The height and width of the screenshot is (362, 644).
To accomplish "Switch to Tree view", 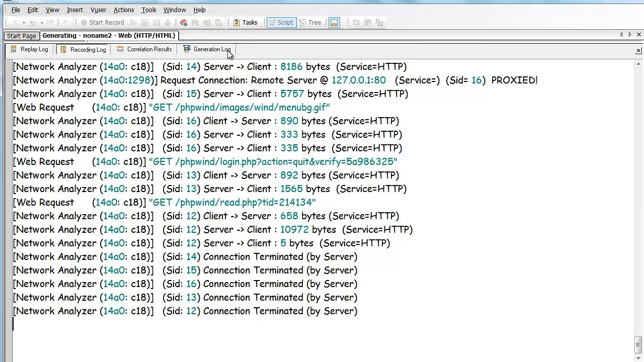I will [310, 23].
